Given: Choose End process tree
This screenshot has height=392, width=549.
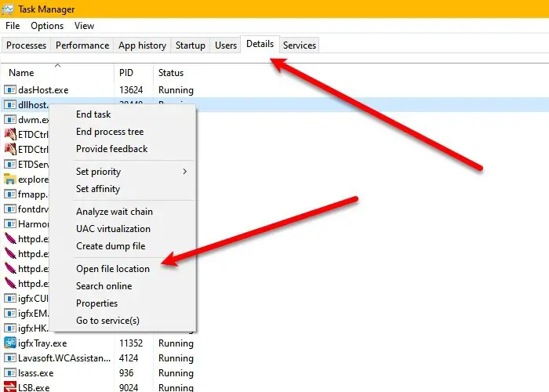Looking at the screenshot, I should tap(110, 132).
